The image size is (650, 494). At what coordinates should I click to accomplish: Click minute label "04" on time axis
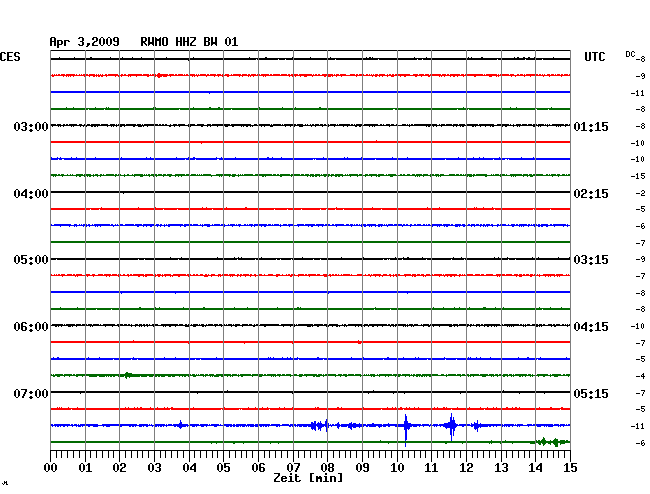(189, 468)
